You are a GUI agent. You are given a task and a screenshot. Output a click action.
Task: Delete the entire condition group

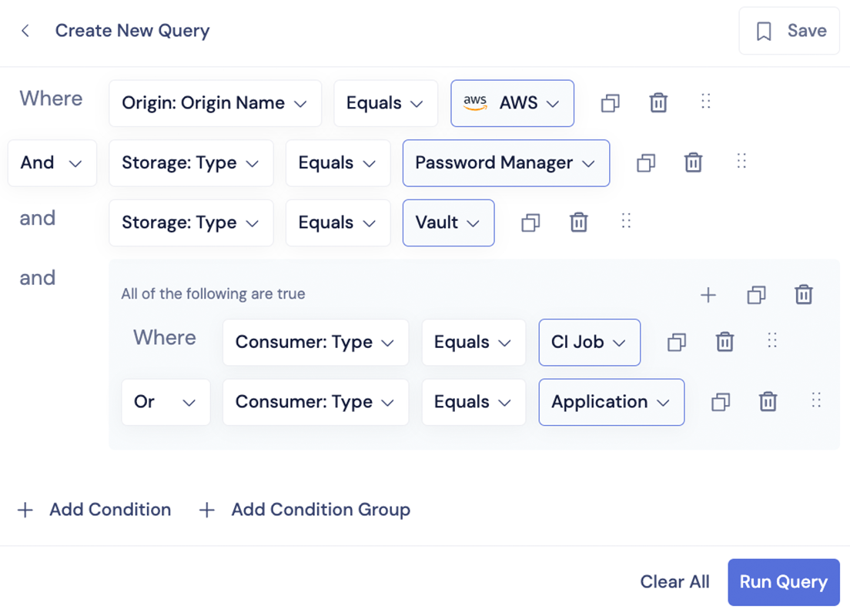(x=804, y=294)
